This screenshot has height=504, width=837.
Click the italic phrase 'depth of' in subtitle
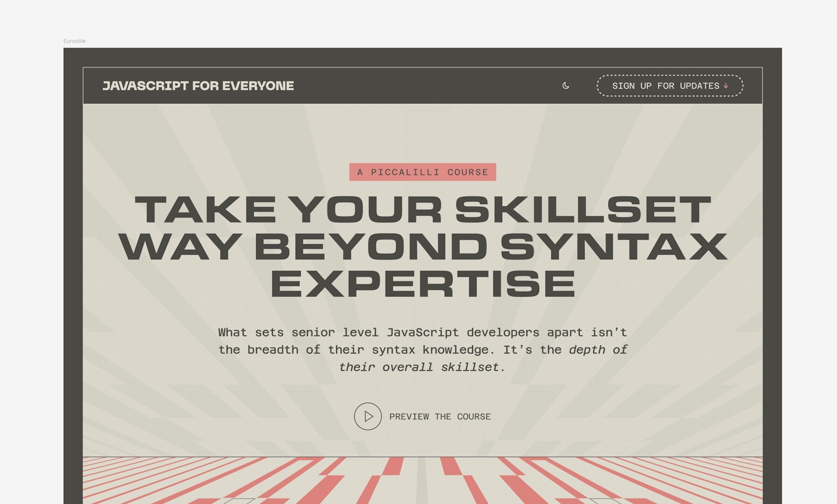pyautogui.click(x=598, y=350)
